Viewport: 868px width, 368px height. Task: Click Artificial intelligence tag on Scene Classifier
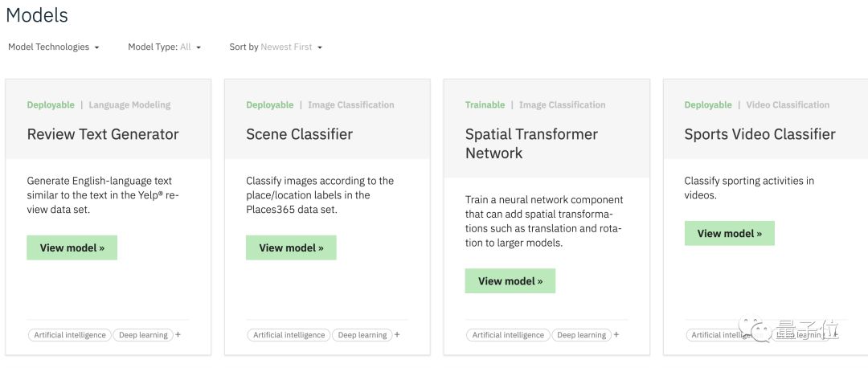pyautogui.click(x=289, y=335)
